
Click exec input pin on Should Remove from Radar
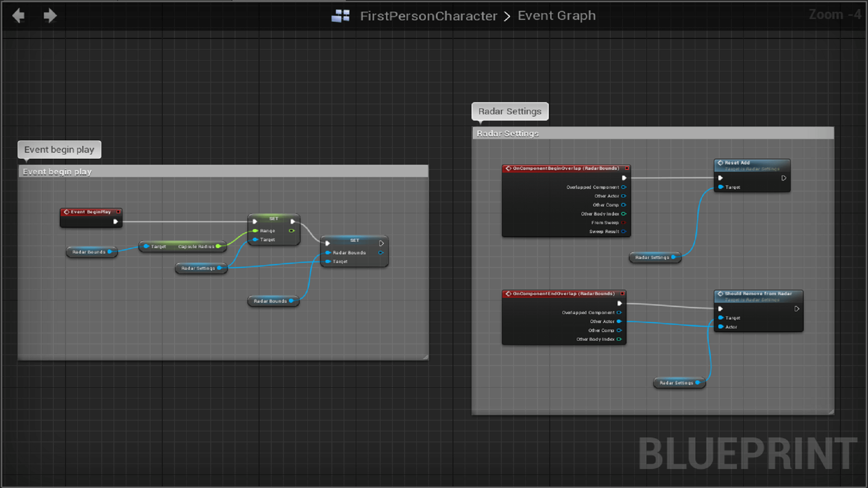point(721,309)
